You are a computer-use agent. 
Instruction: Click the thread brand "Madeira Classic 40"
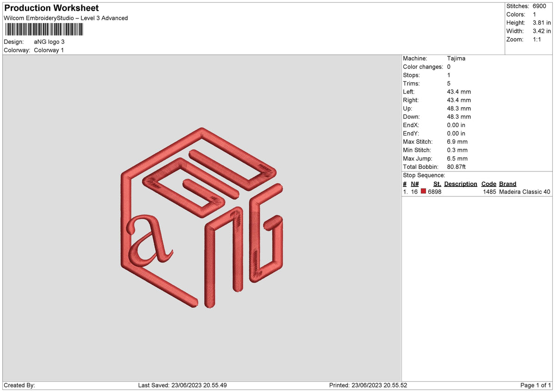click(524, 191)
